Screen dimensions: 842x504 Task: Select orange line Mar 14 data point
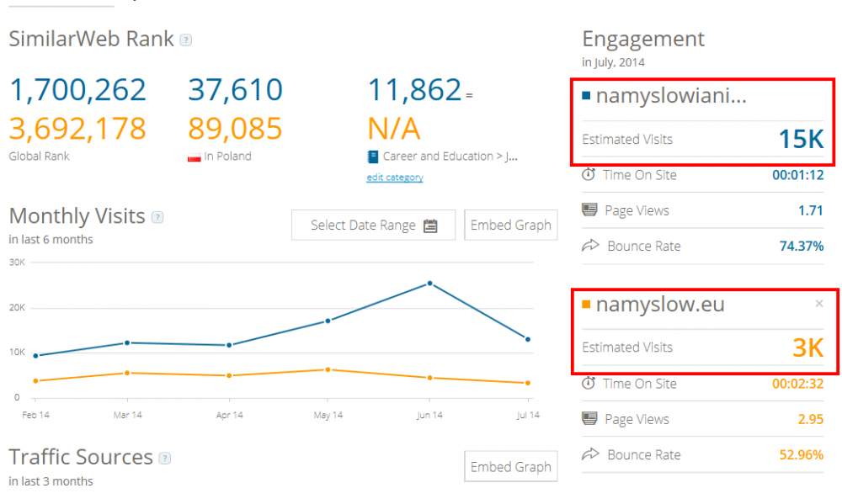tap(127, 373)
